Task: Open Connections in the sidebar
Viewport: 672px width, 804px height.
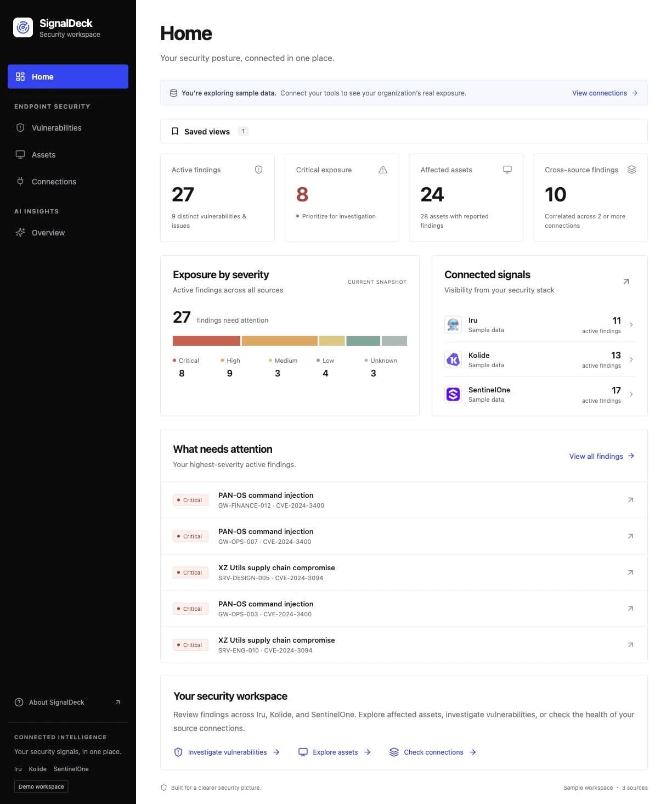Action: [x=68, y=182]
